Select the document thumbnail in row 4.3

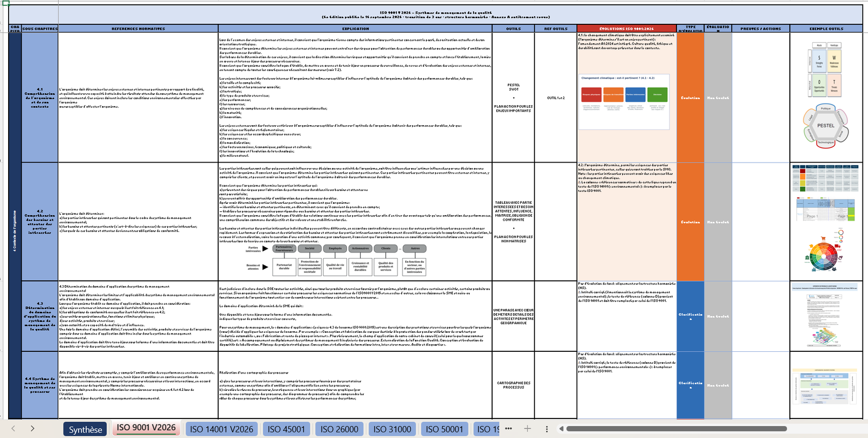pyautogui.click(x=826, y=316)
